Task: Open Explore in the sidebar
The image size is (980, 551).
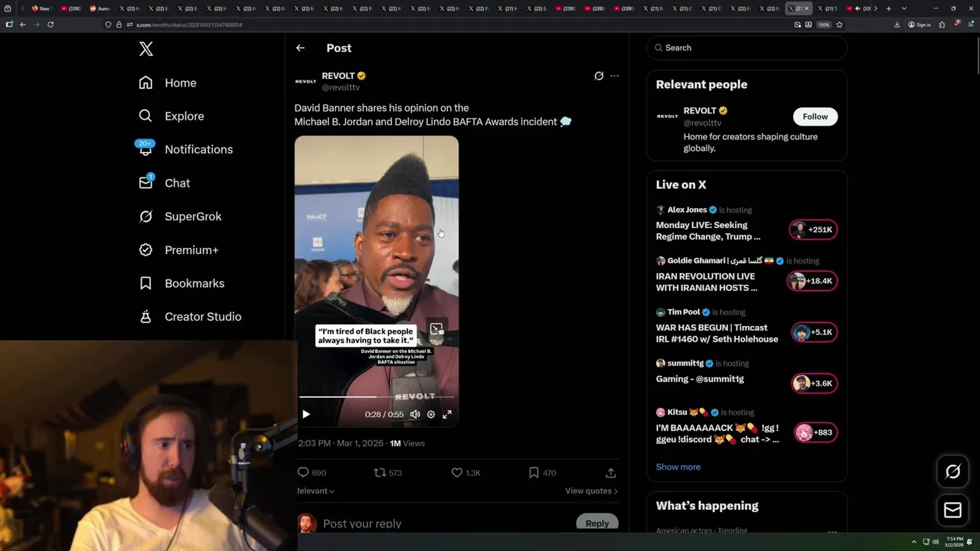Action: [171, 116]
